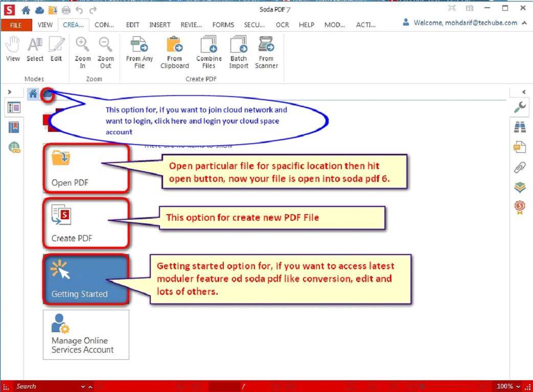This screenshot has width=533, height=392.
Task: Open the INSERT ribbon tab
Action: point(160,25)
